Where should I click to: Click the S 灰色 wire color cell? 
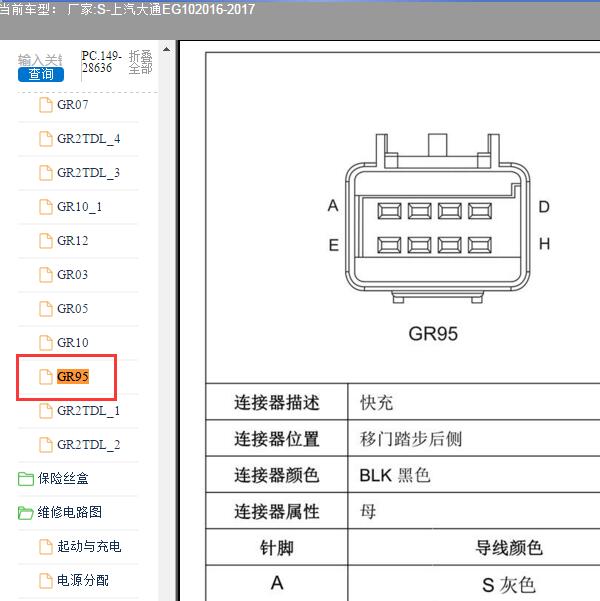pos(508,585)
